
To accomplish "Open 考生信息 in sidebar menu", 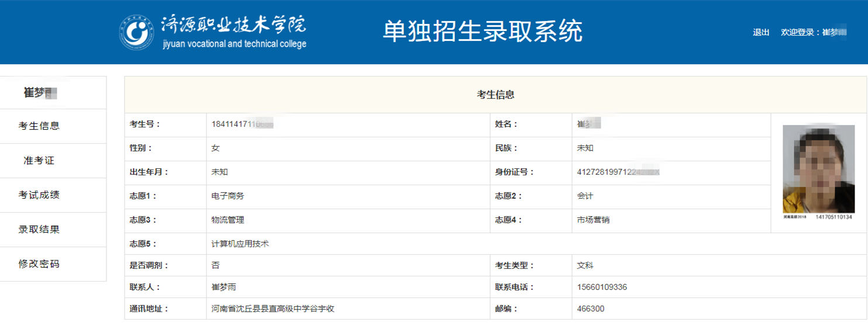I will tap(39, 126).
